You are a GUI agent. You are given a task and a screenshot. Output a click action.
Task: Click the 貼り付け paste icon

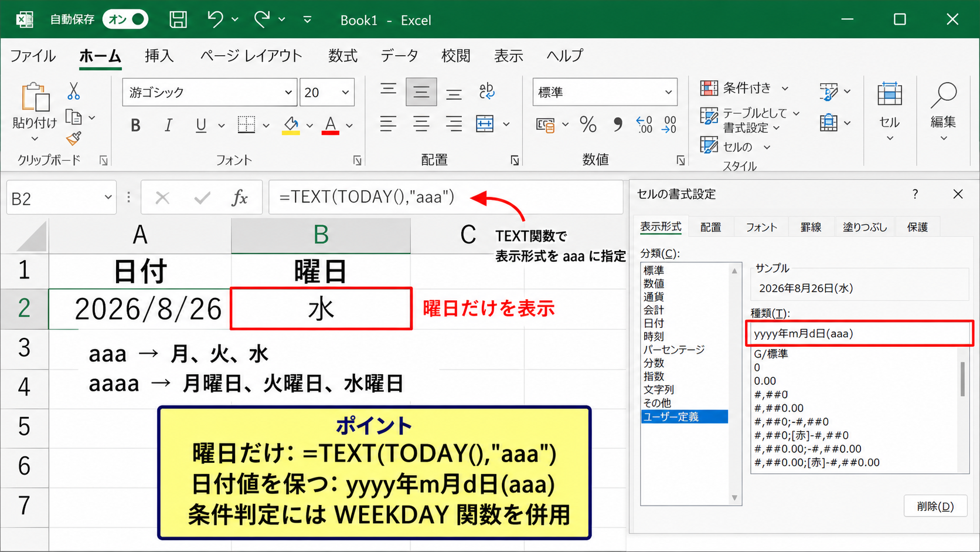point(35,97)
